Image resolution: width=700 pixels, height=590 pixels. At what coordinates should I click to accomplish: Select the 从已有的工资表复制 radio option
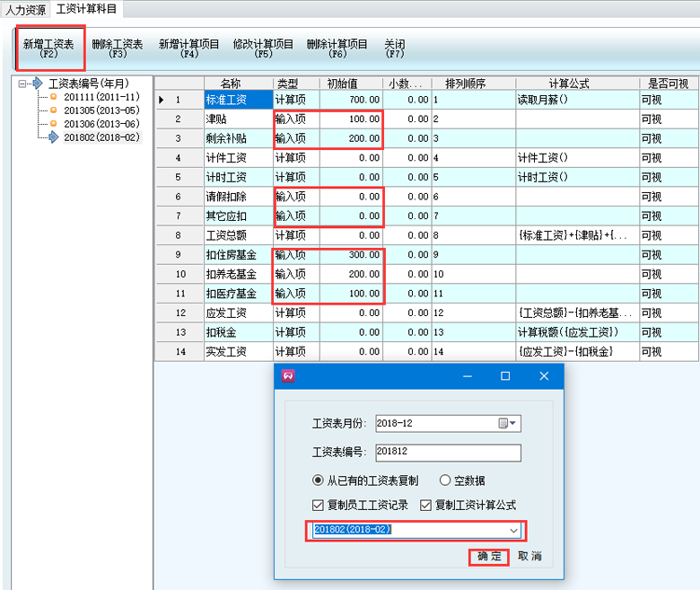pyautogui.click(x=318, y=480)
